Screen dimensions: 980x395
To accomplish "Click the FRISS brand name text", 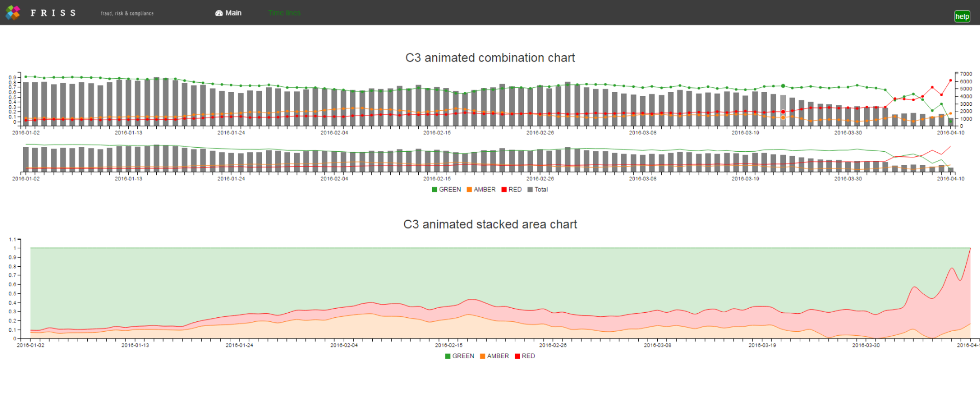I will click(53, 13).
